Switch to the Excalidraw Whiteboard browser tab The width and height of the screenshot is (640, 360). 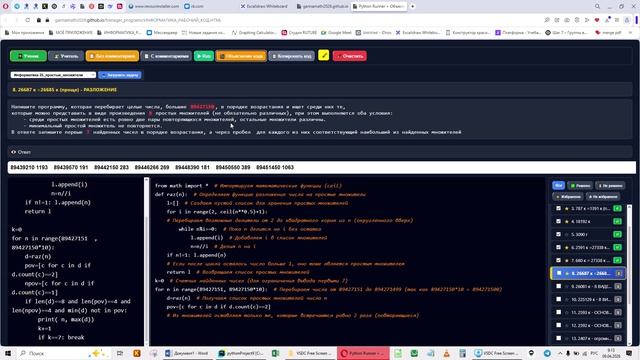point(264,6)
